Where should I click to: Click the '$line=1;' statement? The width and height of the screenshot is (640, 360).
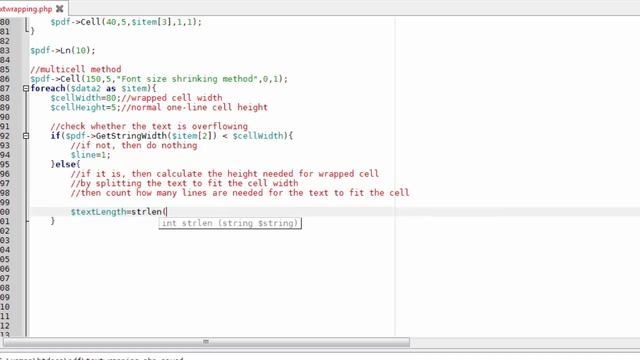[91, 155]
